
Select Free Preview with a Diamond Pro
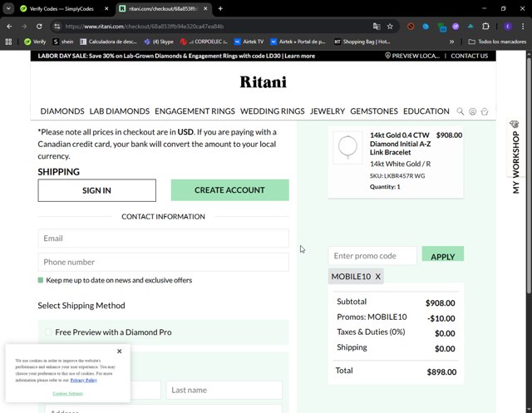[x=48, y=332]
